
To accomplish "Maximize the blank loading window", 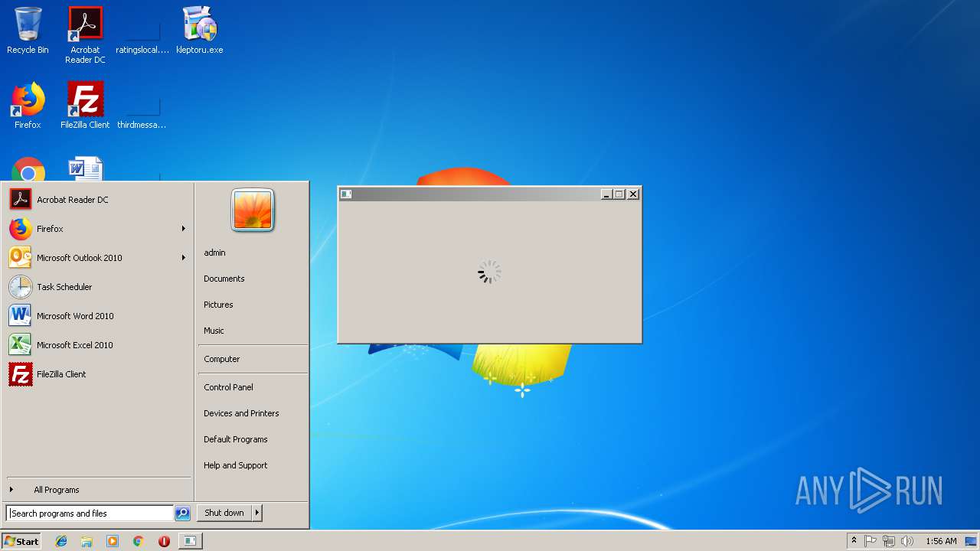I will tap(619, 194).
